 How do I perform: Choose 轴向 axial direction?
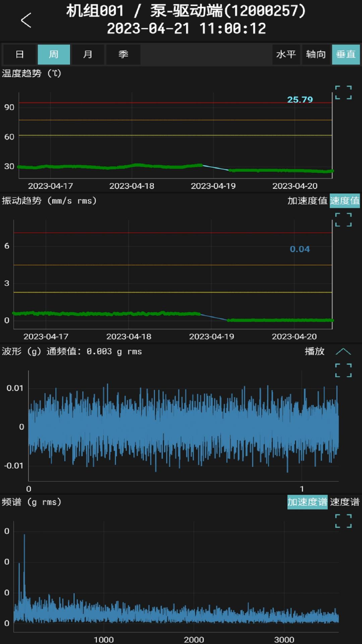tap(316, 54)
